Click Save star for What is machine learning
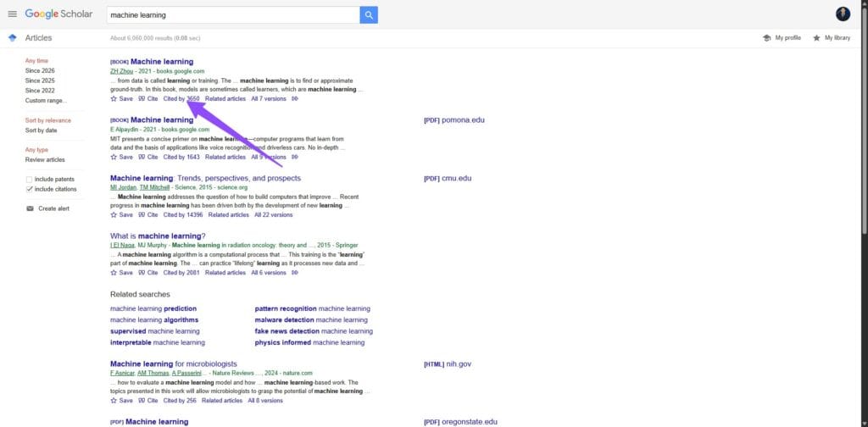 114,273
